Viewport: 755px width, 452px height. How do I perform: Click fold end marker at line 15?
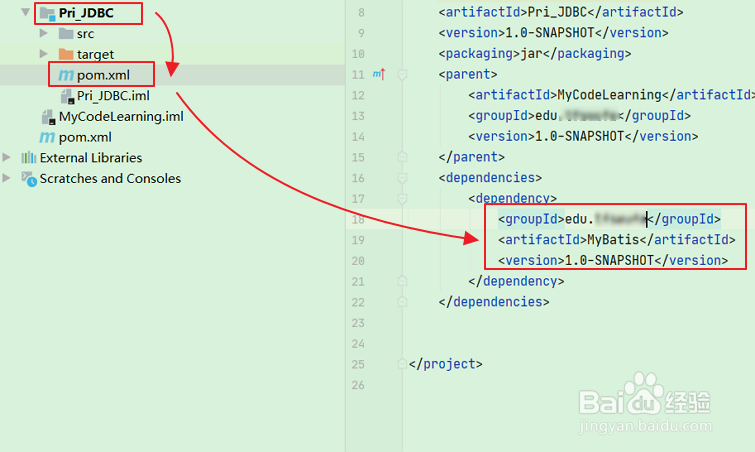click(x=403, y=156)
